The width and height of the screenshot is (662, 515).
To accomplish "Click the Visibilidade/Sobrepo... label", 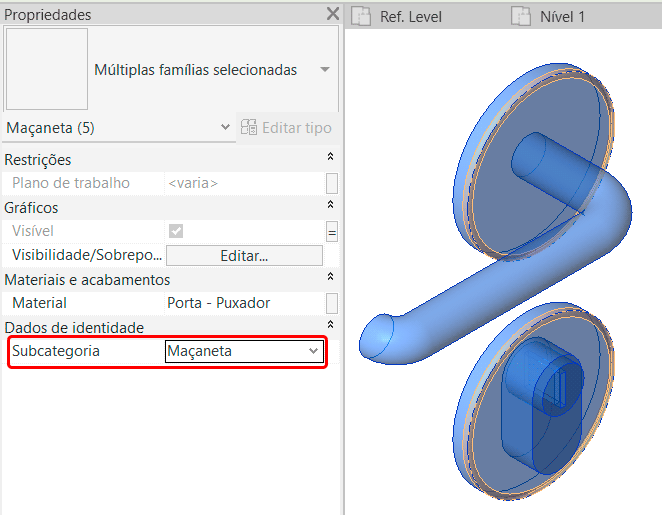I will point(87,255).
